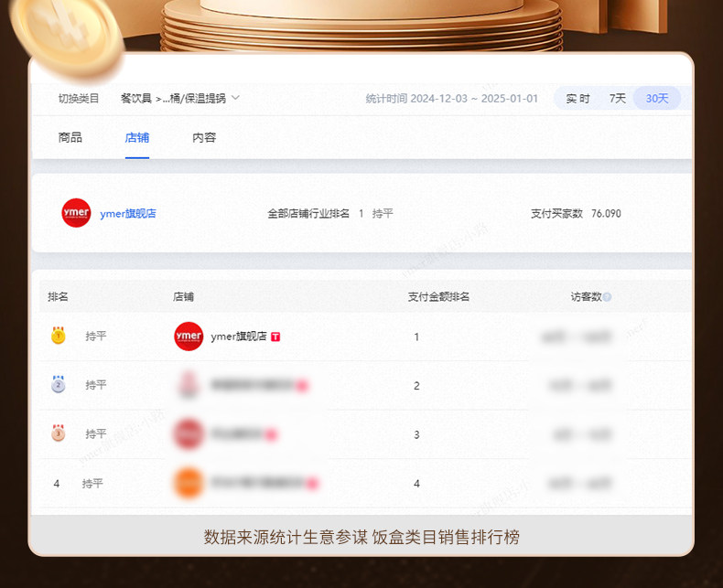
Task: Click the silver second-place medal icon
Action: coord(58,384)
